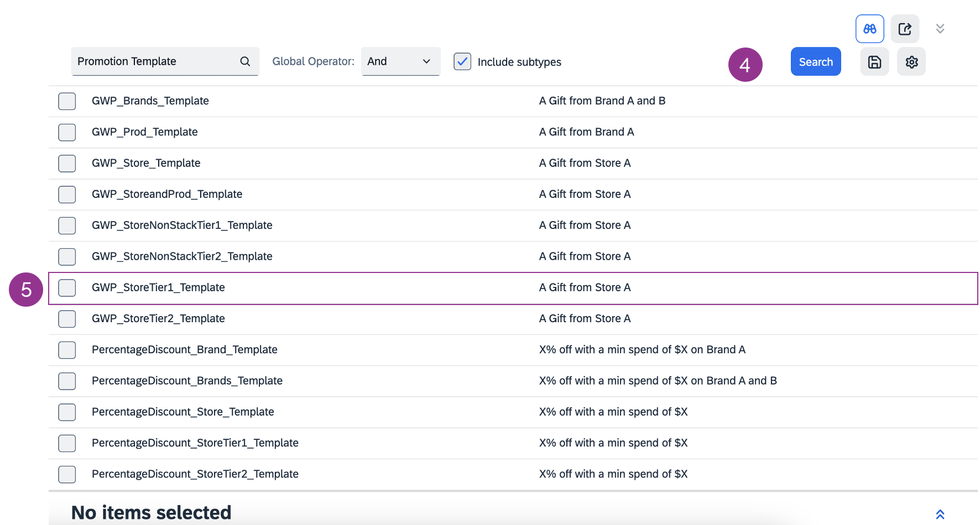Collapse header with double chevron down icon
Screen dimensions: 980x525
[x=940, y=29]
